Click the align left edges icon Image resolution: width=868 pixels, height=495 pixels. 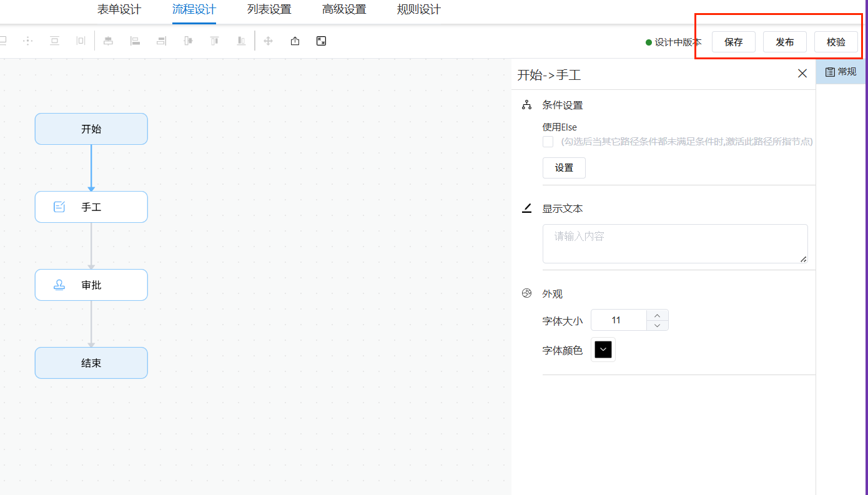[x=135, y=41]
